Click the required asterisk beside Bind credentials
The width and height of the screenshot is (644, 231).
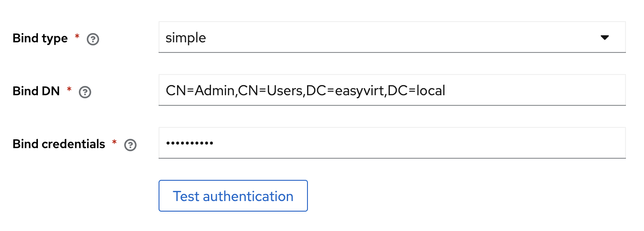click(x=115, y=143)
